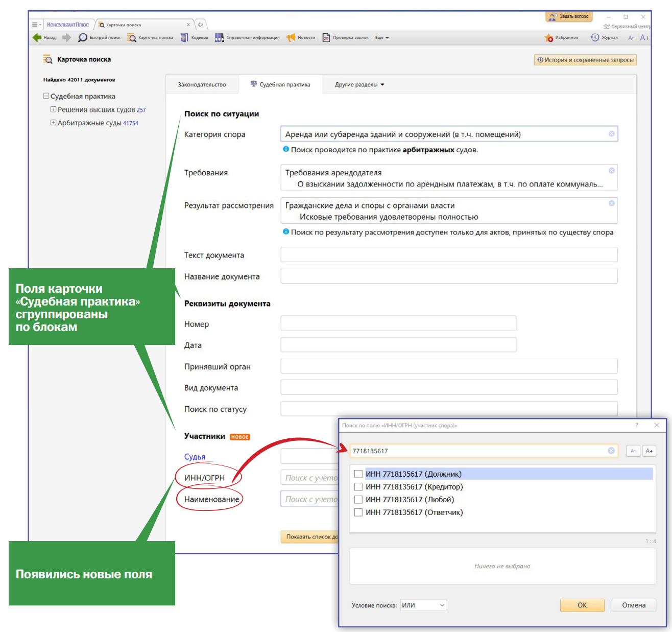The height and width of the screenshot is (632, 672).
Task: Collapse the Судебная практика tree node
Action: (46, 96)
